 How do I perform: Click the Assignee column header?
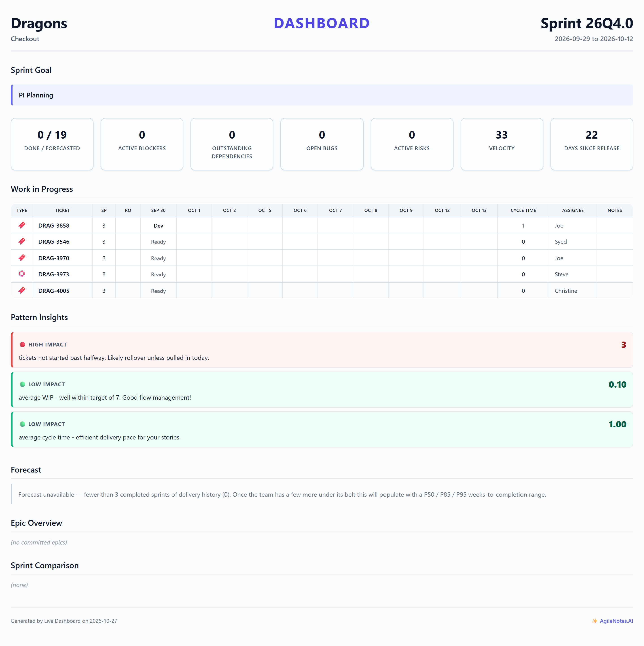(573, 210)
